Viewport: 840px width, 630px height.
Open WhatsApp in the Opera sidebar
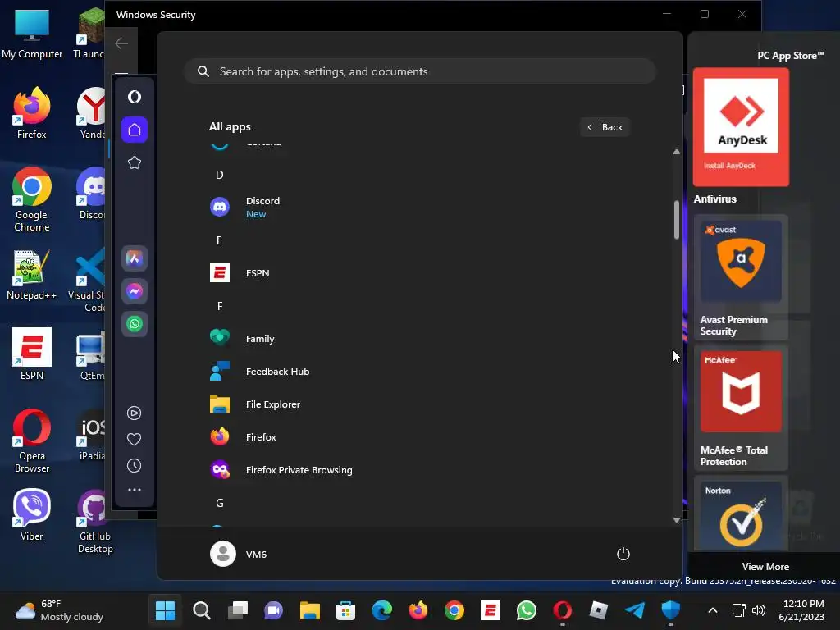(x=135, y=323)
